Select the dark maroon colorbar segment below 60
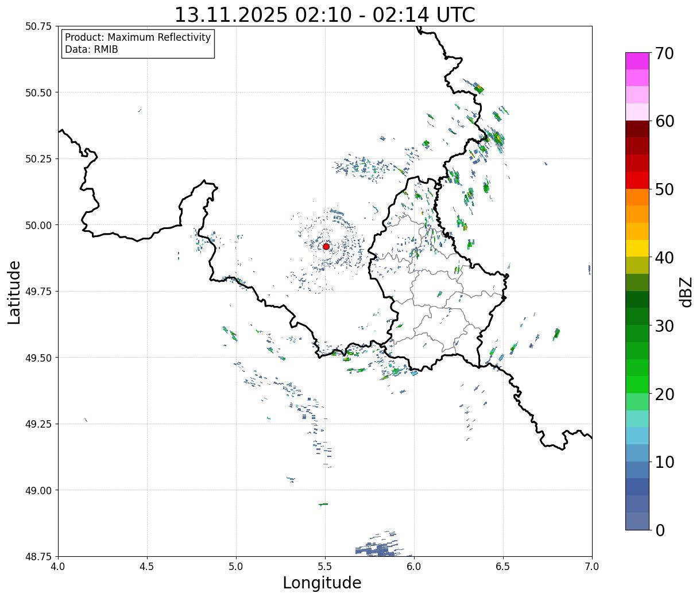 (637, 129)
